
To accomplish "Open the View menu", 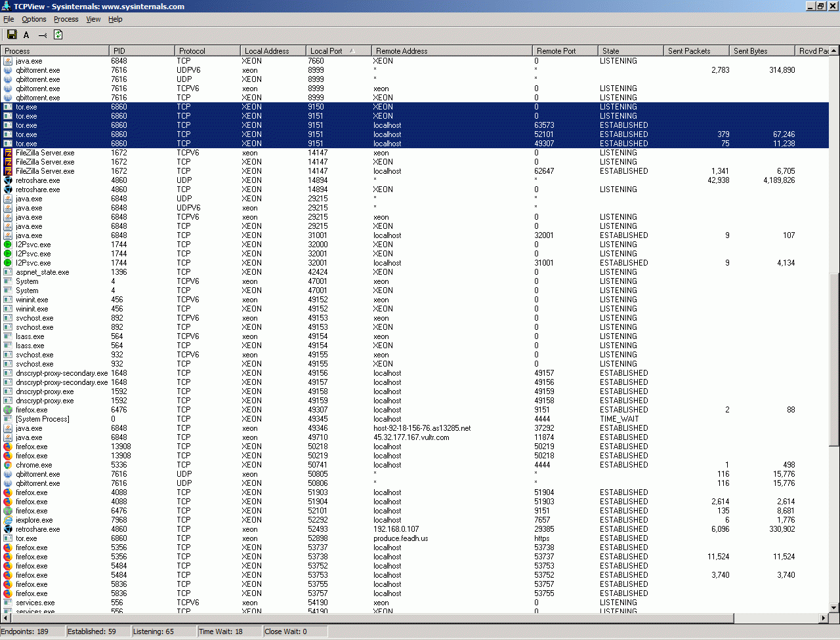I will [94, 19].
